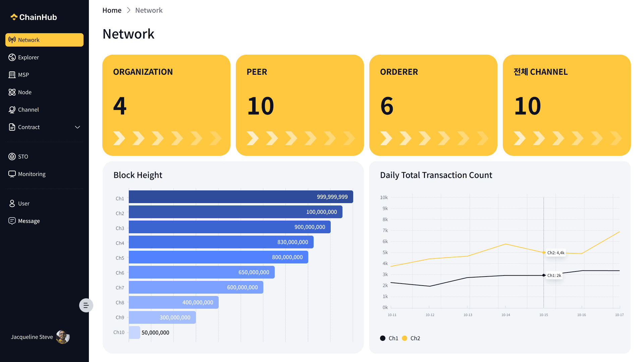644x362 pixels.
Task: Click the ChainHub logo icon
Action: click(x=14, y=17)
